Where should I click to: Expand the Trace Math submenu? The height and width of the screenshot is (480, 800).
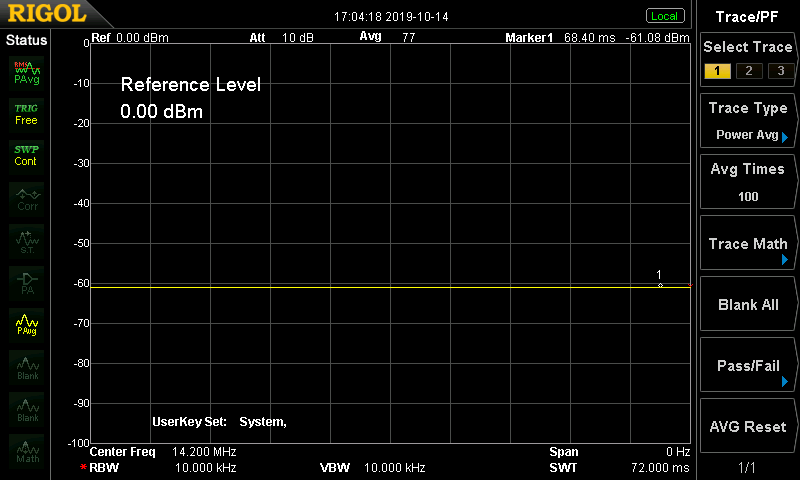pyautogui.click(x=748, y=244)
